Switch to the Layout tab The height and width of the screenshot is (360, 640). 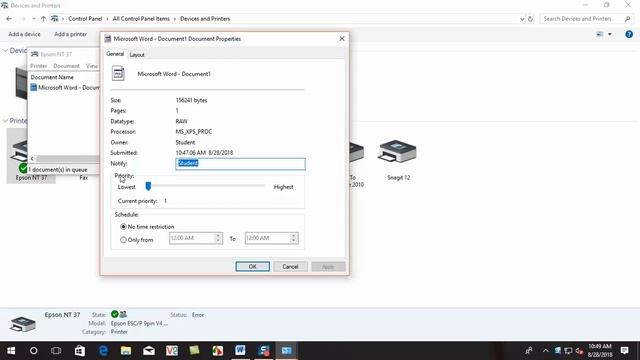137,55
